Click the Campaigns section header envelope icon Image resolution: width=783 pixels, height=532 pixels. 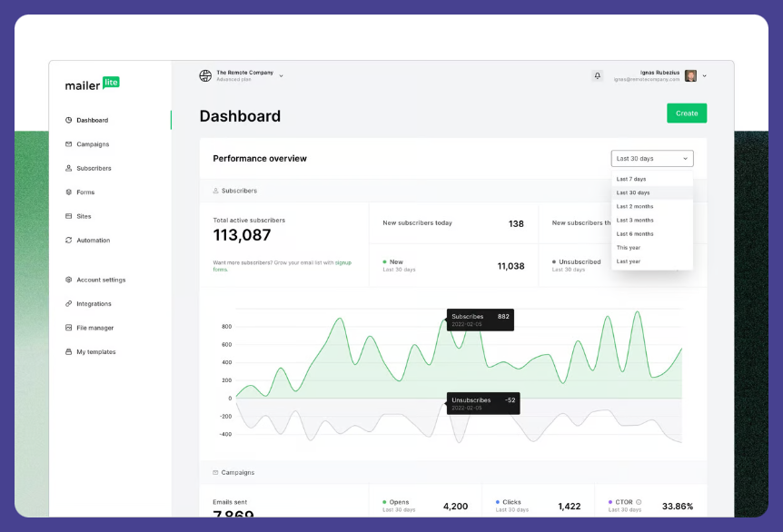pyautogui.click(x=215, y=472)
